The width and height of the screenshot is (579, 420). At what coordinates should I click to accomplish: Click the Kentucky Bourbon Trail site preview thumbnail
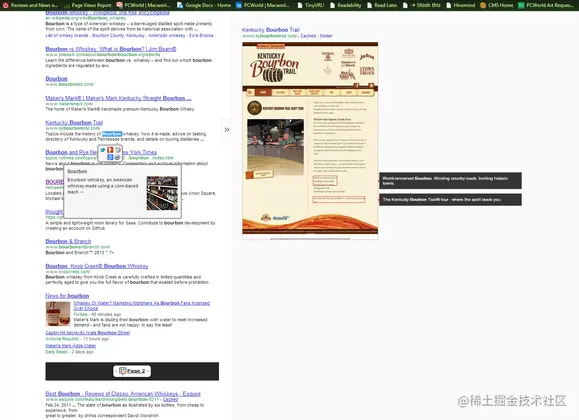310,141
